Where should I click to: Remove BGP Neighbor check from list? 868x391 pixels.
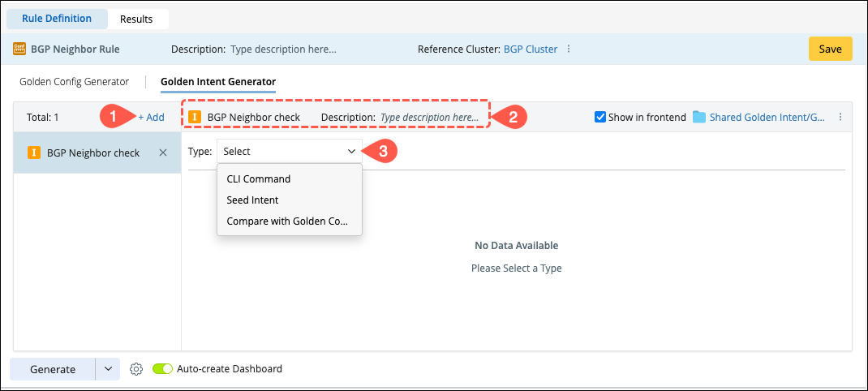coord(162,153)
